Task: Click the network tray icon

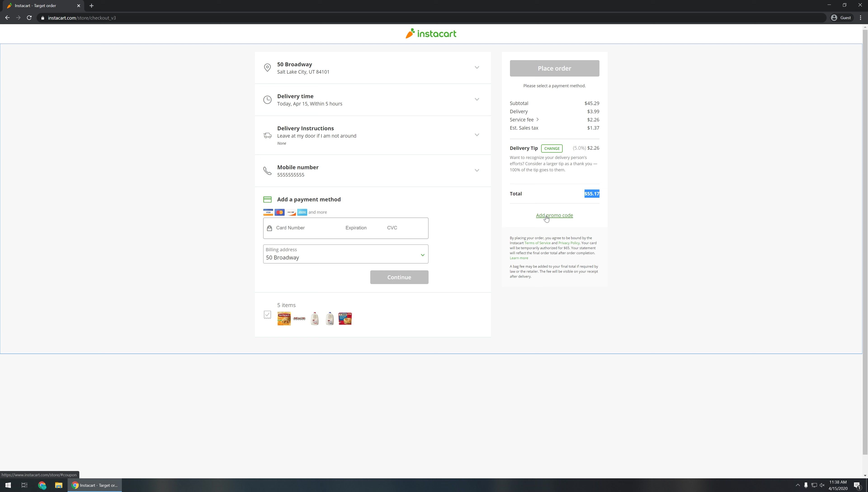Action: [x=814, y=485]
